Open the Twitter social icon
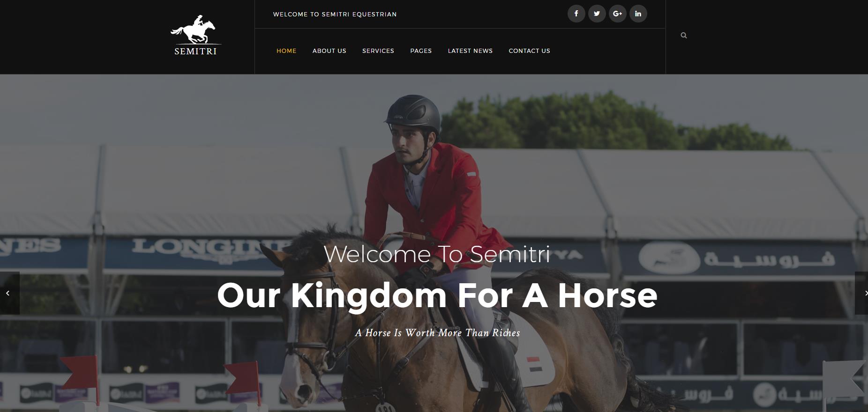Screen dimensions: 868x412 [597, 14]
